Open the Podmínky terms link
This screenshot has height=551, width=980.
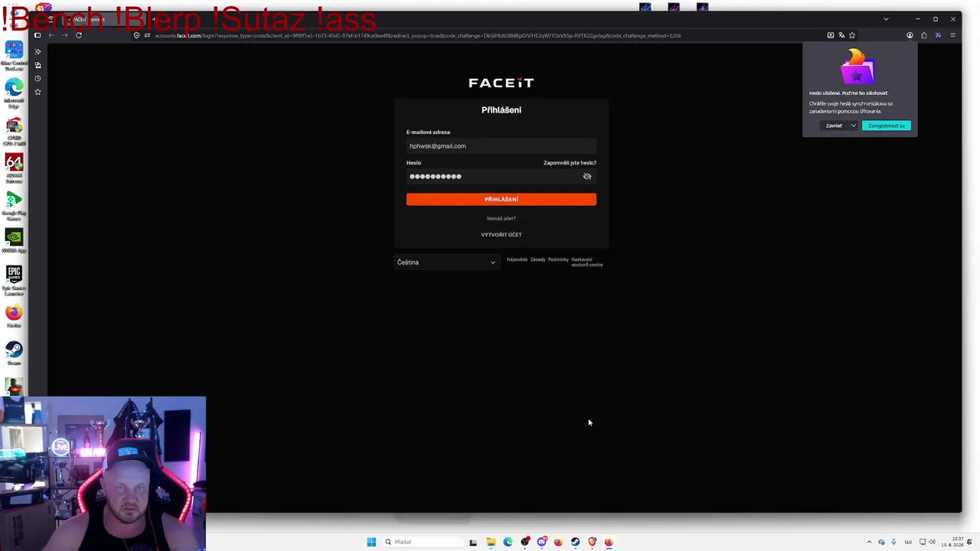[x=558, y=259]
